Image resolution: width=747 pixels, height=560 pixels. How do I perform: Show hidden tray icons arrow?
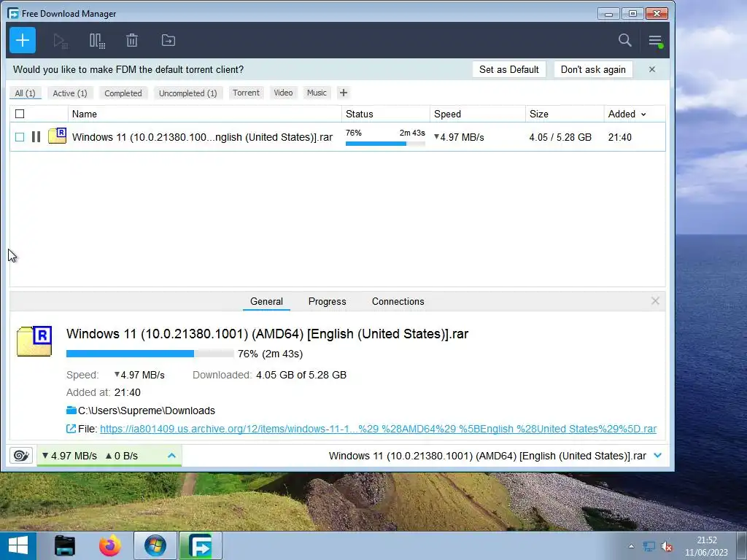631,547
